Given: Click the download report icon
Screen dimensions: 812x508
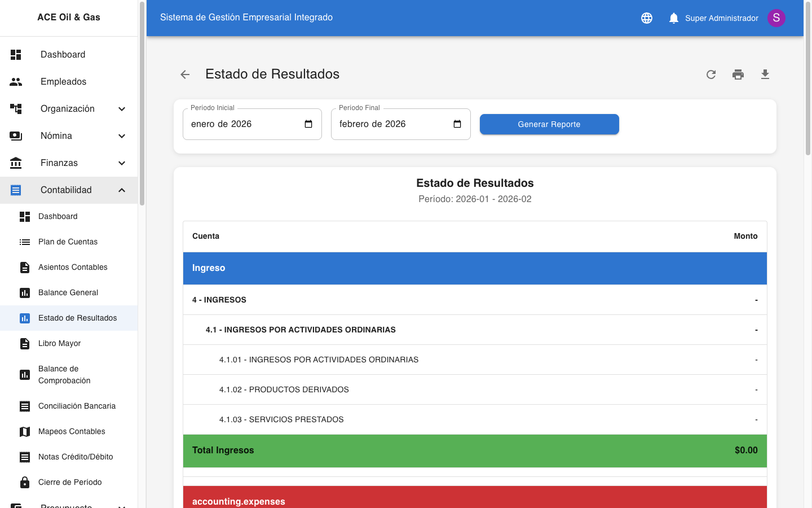Looking at the screenshot, I should coord(765,74).
